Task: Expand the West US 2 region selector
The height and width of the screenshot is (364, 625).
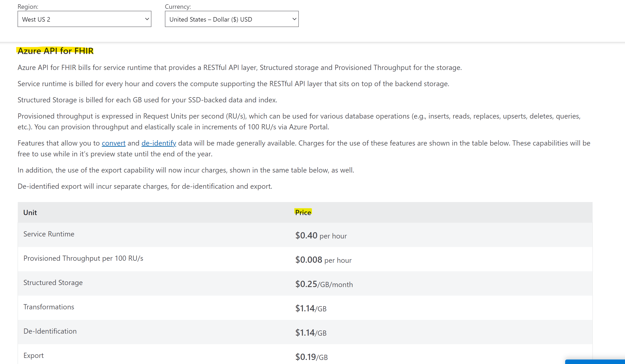Action: (x=84, y=19)
